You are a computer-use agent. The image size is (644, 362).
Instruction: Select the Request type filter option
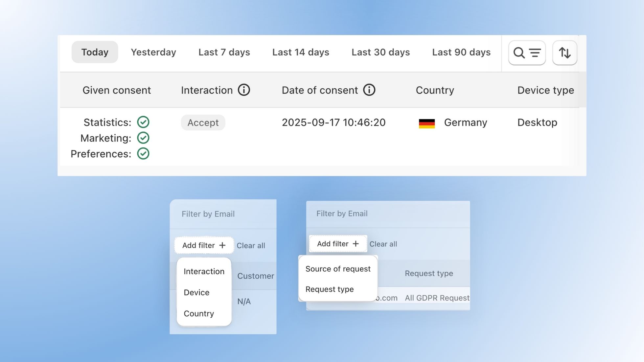[330, 289]
